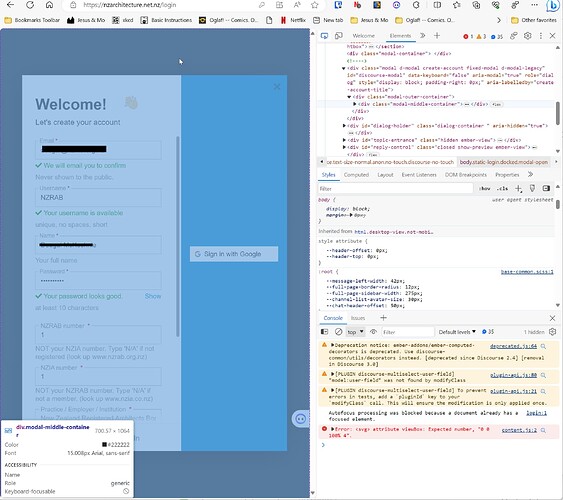The height and width of the screenshot is (500, 563).
Task: Open the deprecated.js:64 source link
Action: (x=513, y=346)
